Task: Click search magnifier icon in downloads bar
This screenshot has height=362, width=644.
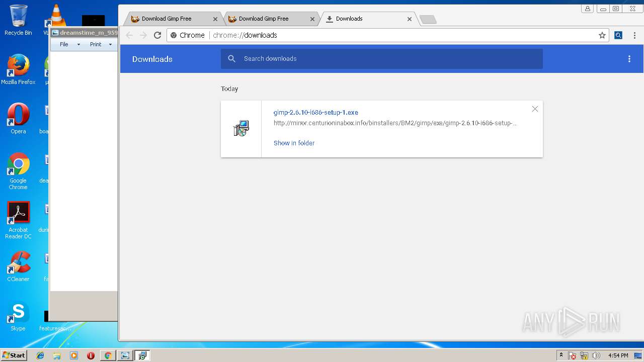Action: tap(231, 59)
